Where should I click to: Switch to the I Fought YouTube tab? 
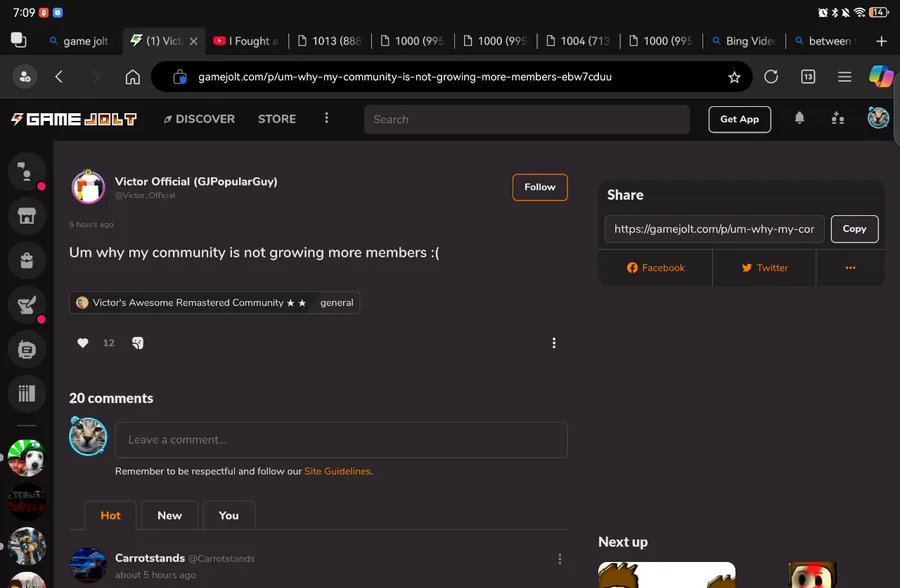pyautogui.click(x=246, y=41)
